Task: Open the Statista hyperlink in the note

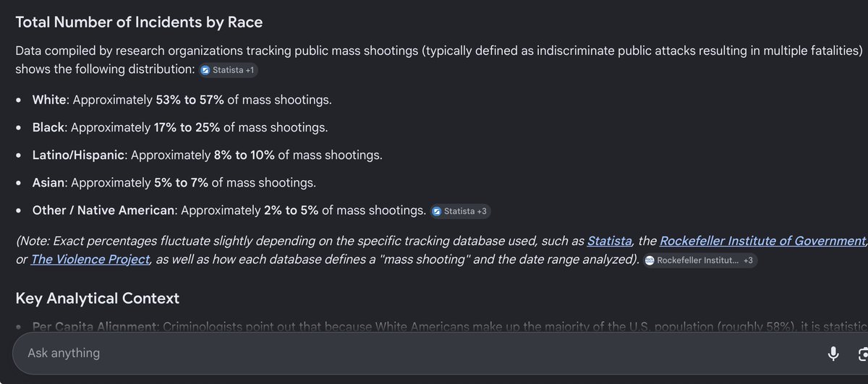Action: click(609, 241)
